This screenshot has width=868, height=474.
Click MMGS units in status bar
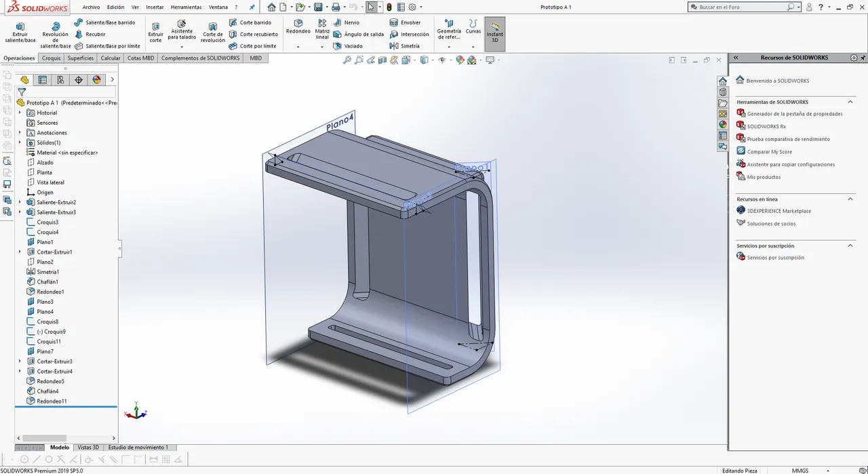point(800,470)
